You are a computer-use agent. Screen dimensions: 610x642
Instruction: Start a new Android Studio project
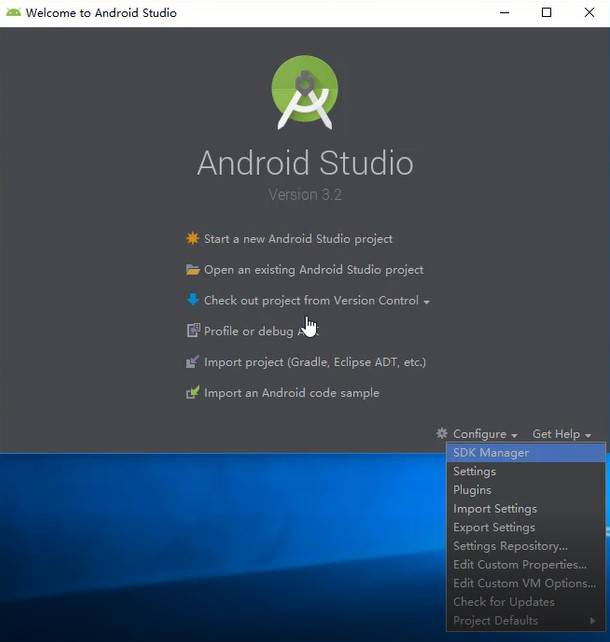click(x=298, y=239)
